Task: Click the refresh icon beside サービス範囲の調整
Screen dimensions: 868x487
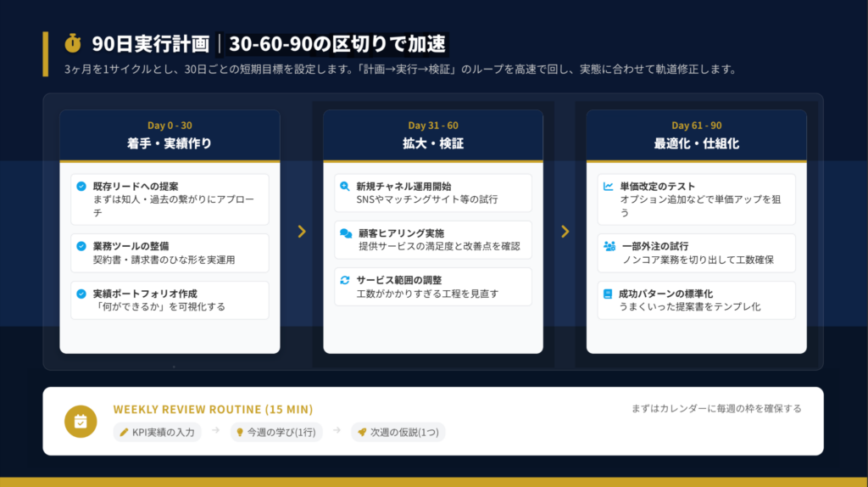Action: [x=345, y=280]
